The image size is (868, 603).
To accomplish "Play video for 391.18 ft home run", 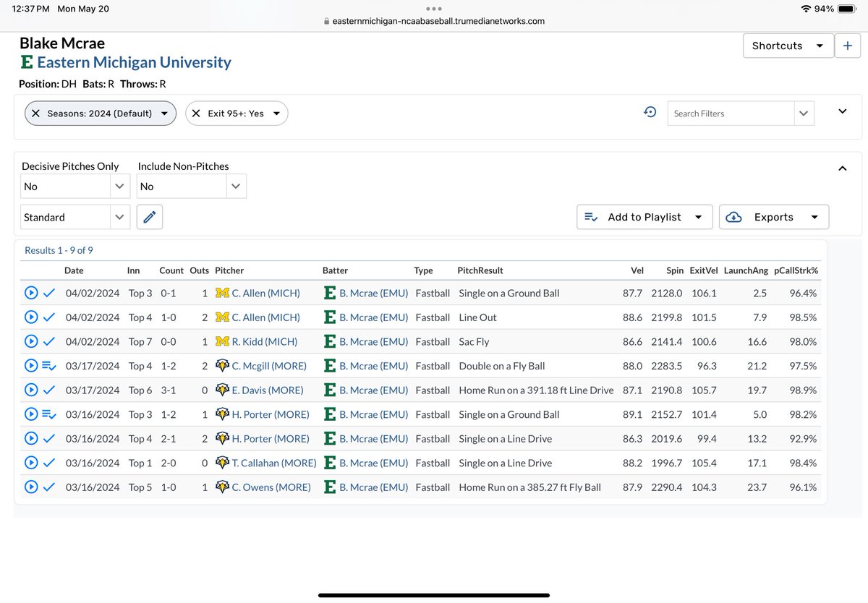I will pyautogui.click(x=30, y=390).
